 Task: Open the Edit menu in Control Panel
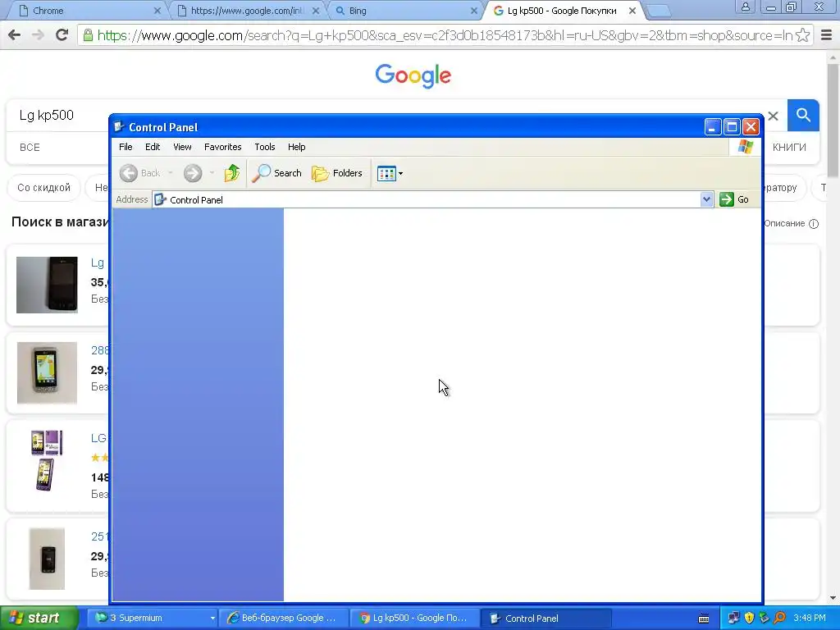point(153,147)
